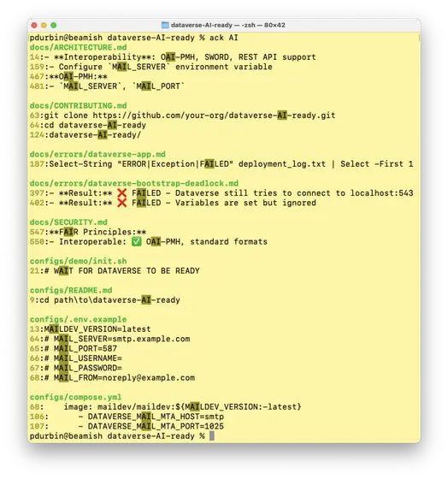Click line 124 'dataverse-AI-ready/'
The height and width of the screenshot is (479, 448).
pos(85,135)
